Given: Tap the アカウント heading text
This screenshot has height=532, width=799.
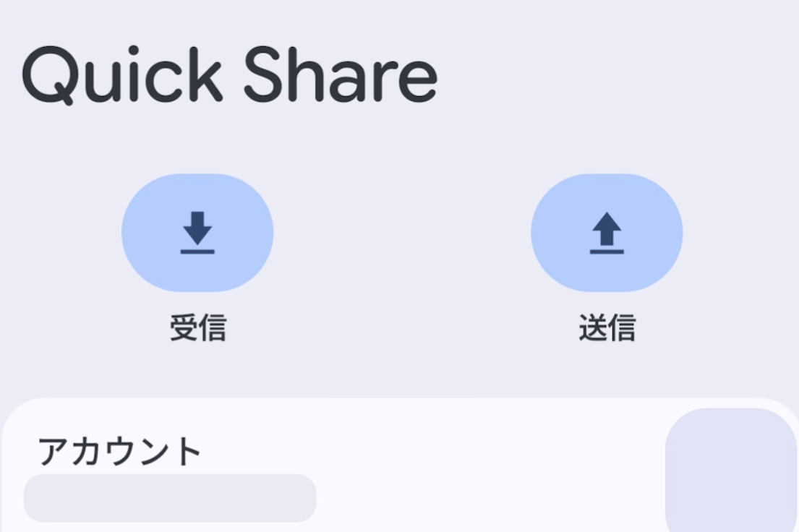Looking at the screenshot, I should [x=119, y=452].
